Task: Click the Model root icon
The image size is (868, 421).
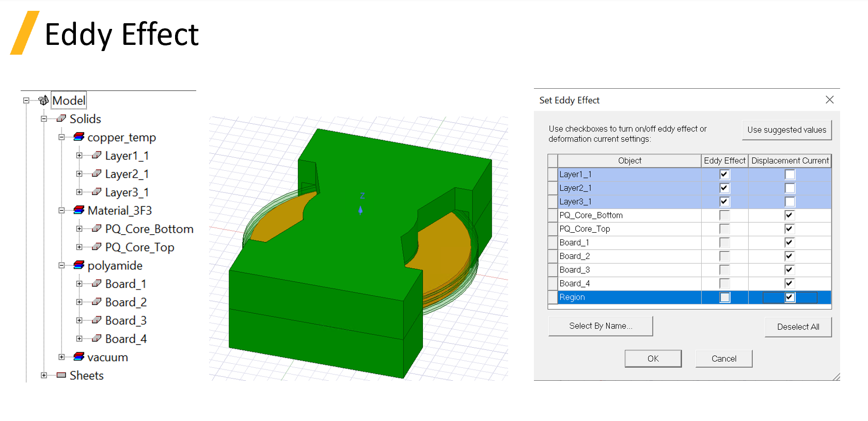Action: [44, 100]
